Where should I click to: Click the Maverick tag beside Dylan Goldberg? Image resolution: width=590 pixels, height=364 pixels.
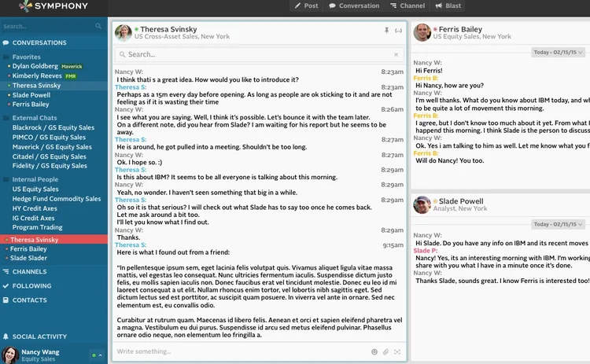(72, 67)
